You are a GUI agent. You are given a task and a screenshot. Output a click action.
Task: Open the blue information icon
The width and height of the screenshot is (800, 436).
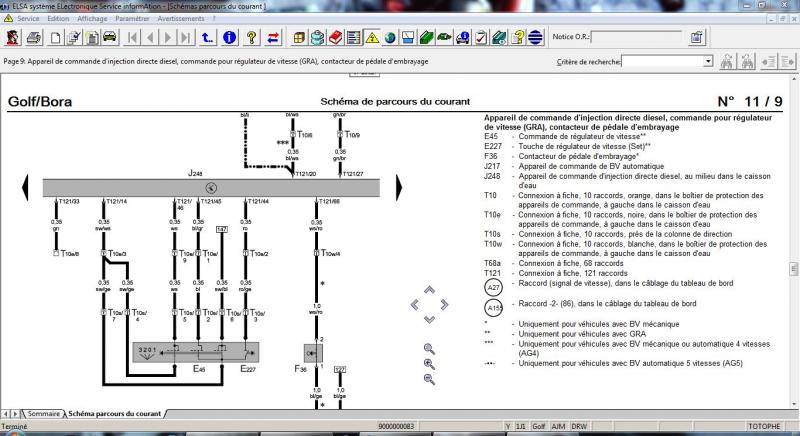[x=230, y=37]
